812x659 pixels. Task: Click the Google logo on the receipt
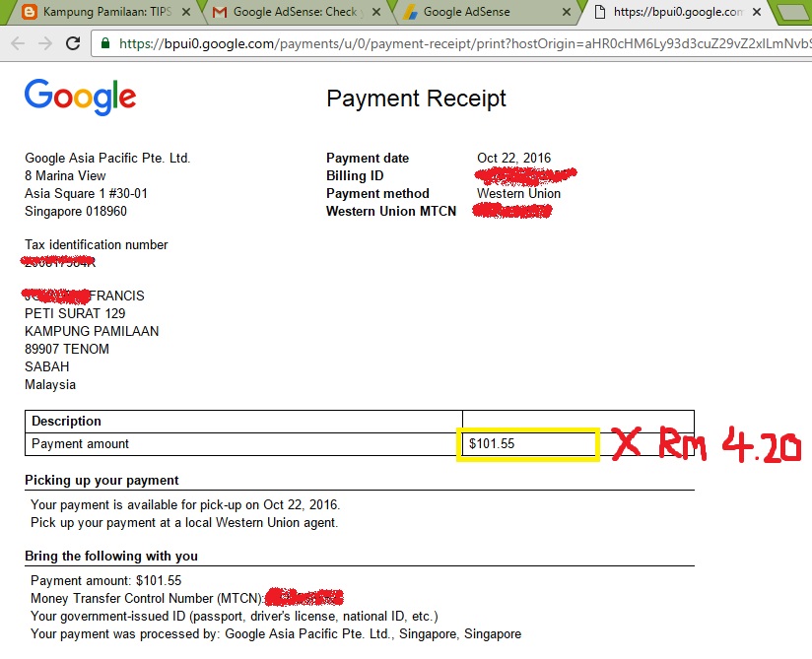[80, 98]
